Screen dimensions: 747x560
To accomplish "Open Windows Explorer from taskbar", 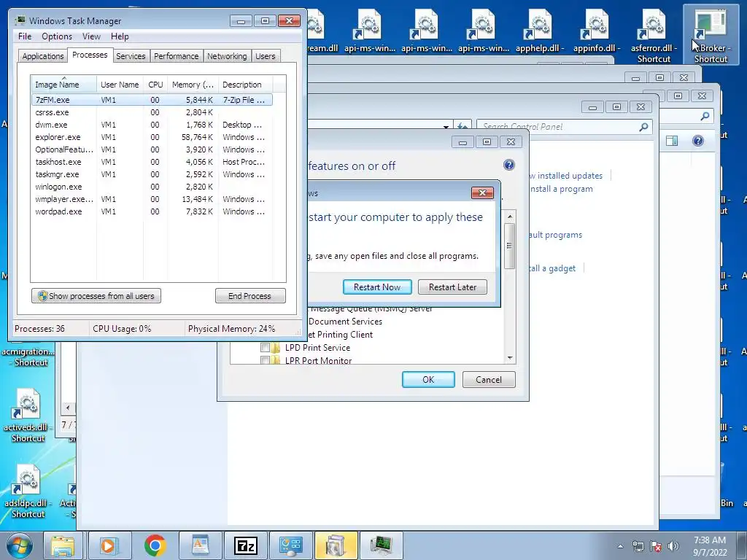I will coord(63,545).
